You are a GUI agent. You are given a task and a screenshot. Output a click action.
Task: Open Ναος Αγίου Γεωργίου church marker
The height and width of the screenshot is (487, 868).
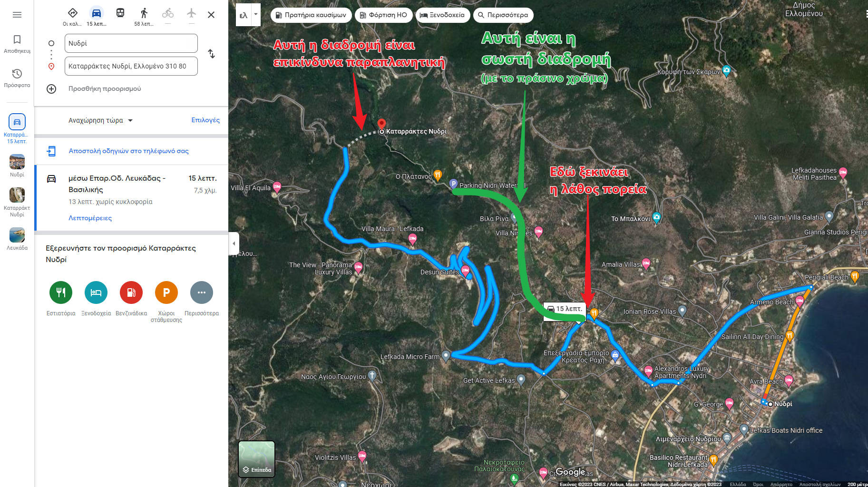[372, 376]
